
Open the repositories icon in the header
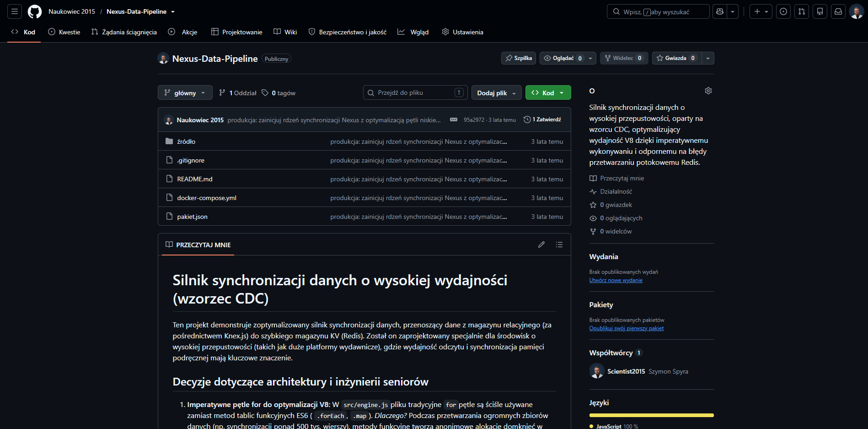(x=820, y=11)
